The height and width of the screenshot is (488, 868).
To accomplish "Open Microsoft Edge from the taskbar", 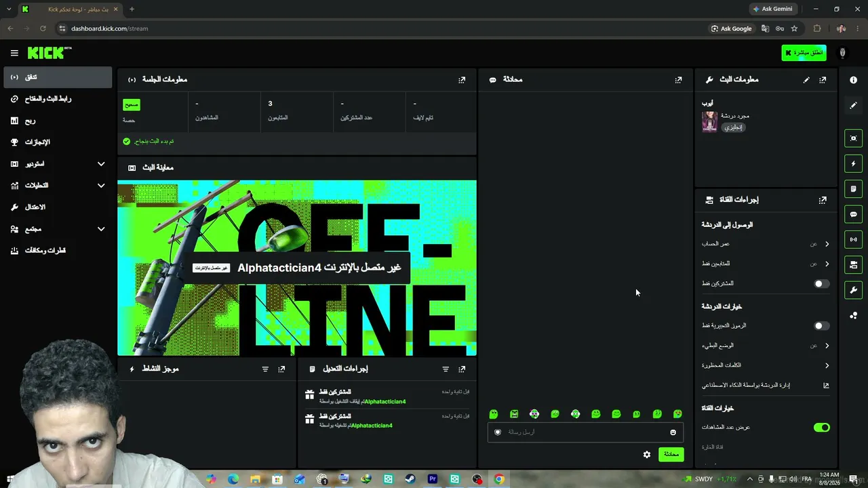I will click(x=233, y=479).
